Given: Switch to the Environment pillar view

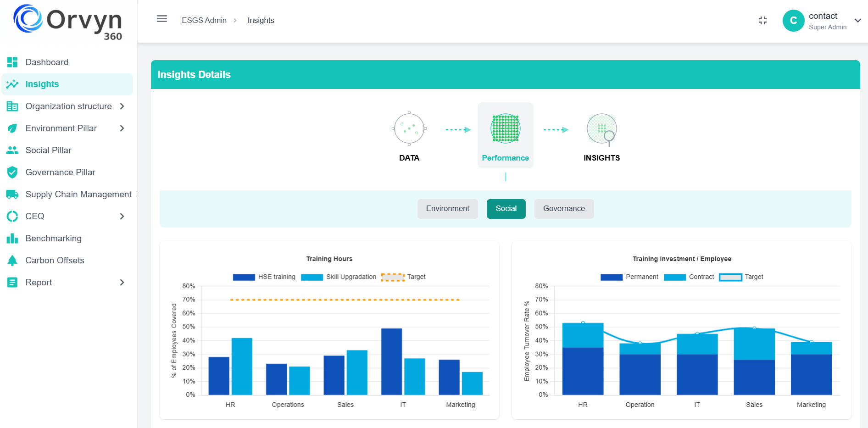Looking at the screenshot, I should point(447,209).
